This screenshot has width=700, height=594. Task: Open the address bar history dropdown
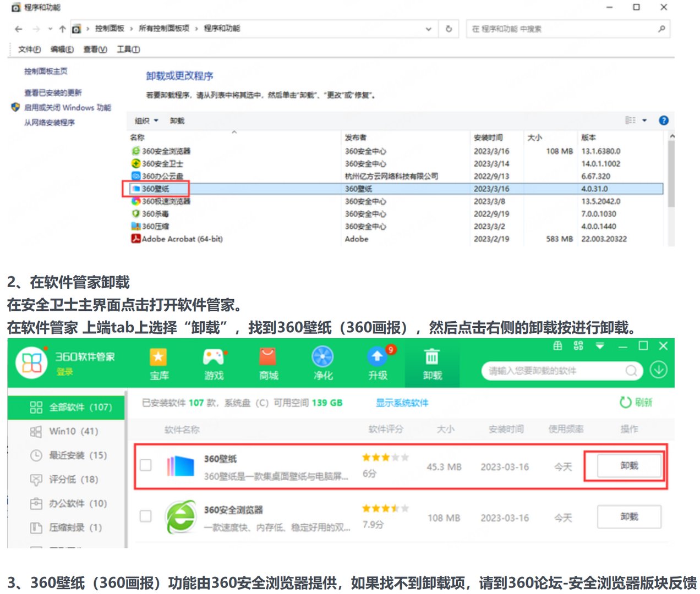click(429, 29)
